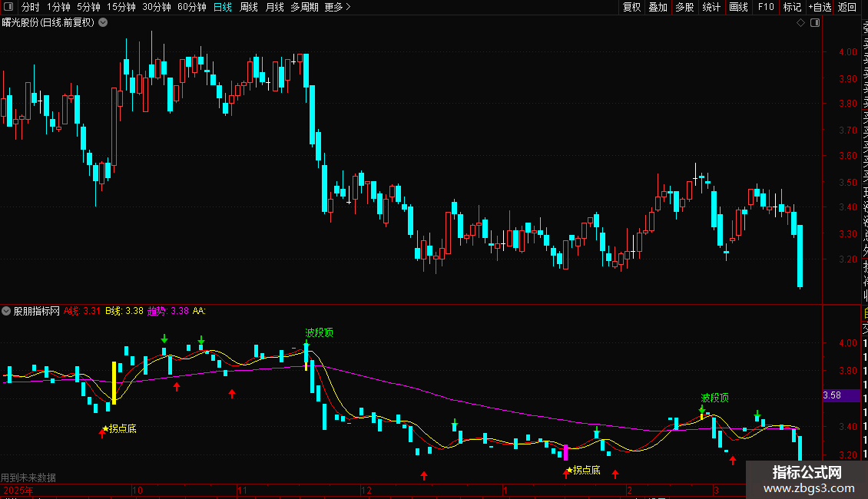
Task: Select the 60分钟 period tab
Action: [192, 7]
